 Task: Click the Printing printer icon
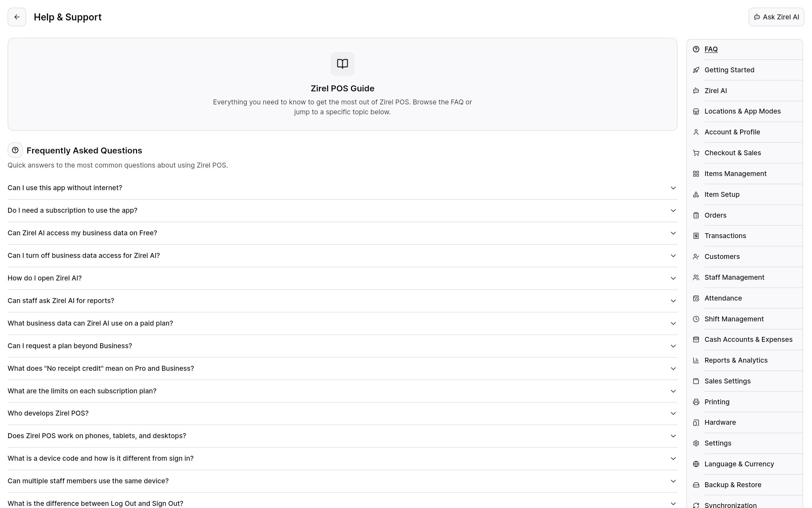[696, 402]
